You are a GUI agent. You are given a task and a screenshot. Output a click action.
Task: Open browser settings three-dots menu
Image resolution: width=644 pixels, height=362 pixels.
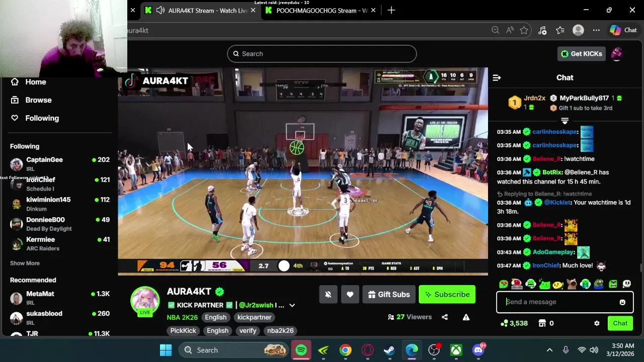click(x=596, y=30)
